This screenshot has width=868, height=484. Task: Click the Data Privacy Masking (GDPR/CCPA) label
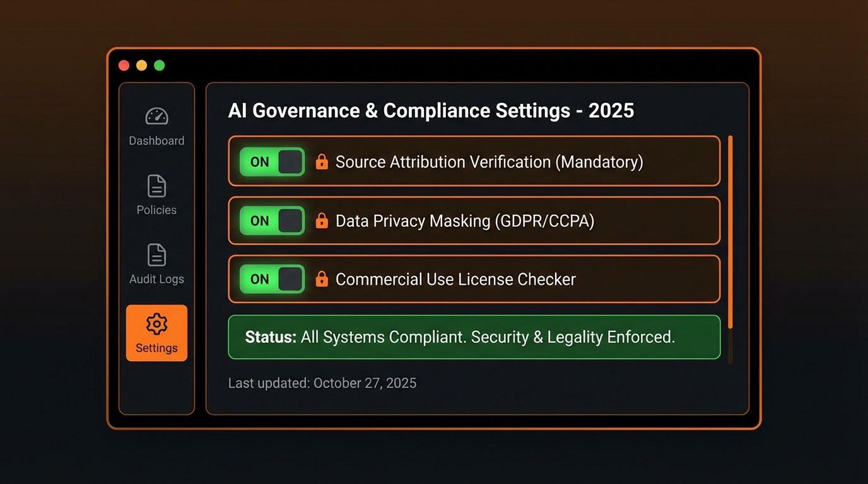click(x=464, y=221)
